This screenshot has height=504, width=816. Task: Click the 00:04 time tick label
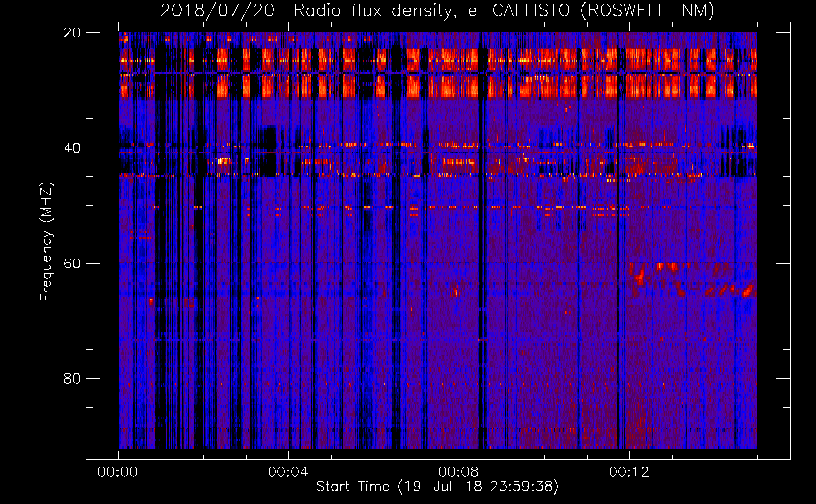click(x=288, y=472)
